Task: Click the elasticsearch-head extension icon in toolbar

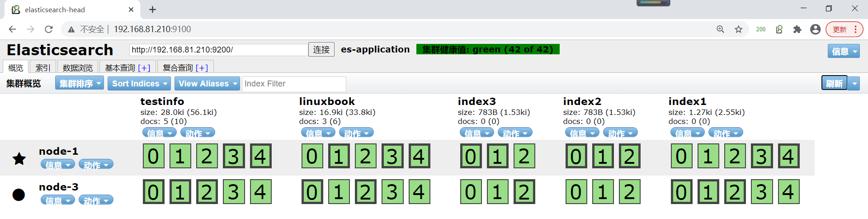Action: tap(779, 29)
